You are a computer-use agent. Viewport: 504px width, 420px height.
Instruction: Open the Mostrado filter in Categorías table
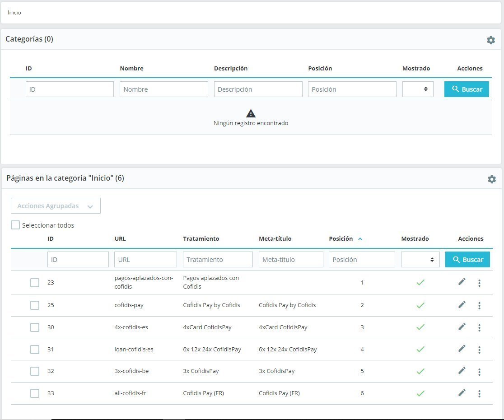(x=418, y=89)
